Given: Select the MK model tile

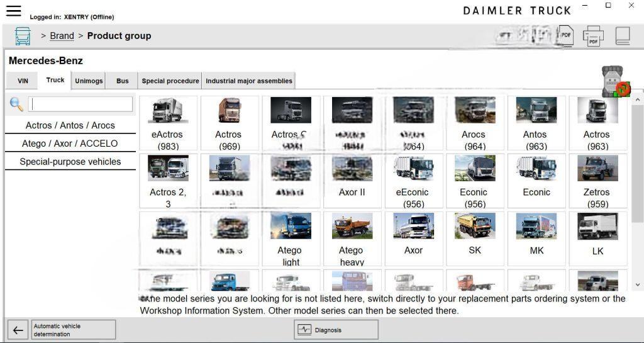Looking at the screenshot, I should click(x=536, y=239).
